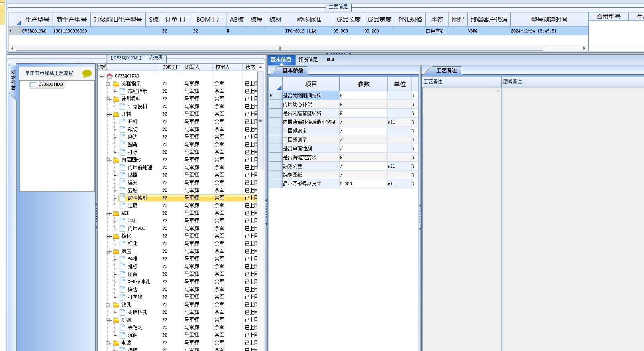Collapse the 流程指示 folder node
The height and width of the screenshot is (351, 644).
108,83
